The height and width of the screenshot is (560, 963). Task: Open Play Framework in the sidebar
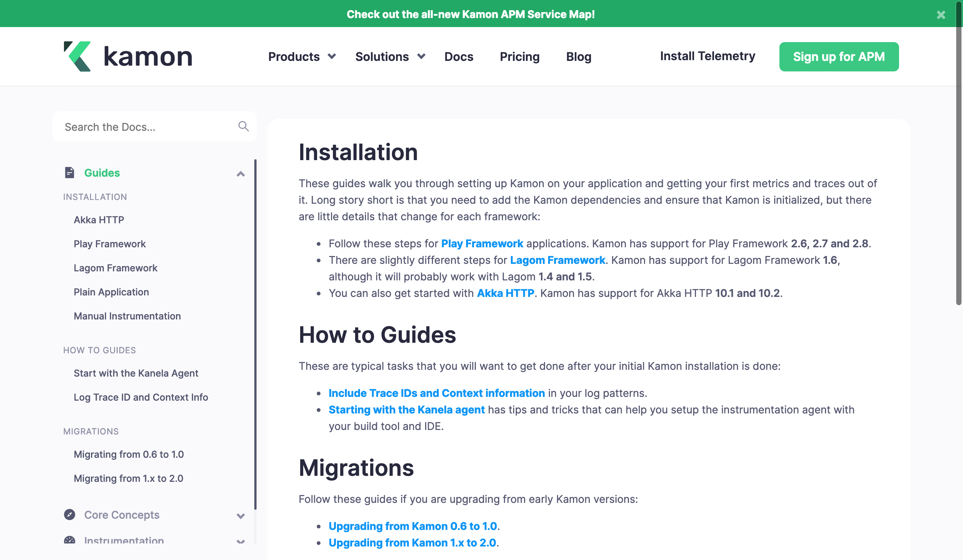110,244
